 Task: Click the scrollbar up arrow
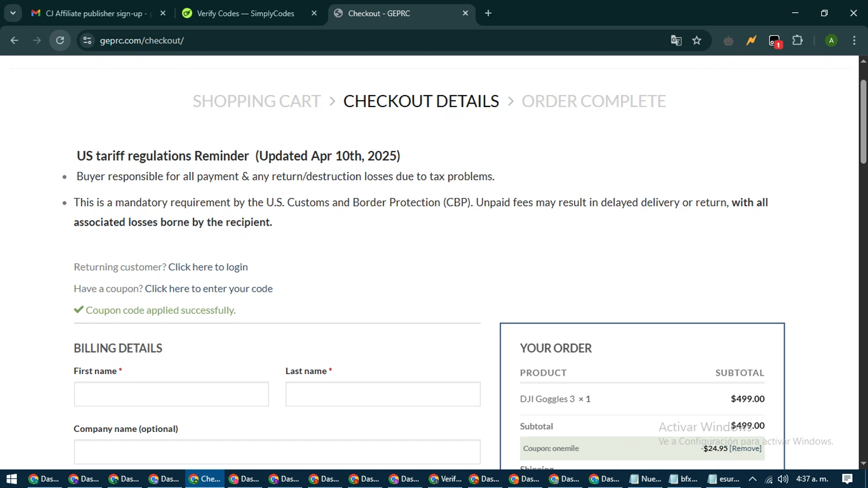pos(863,60)
